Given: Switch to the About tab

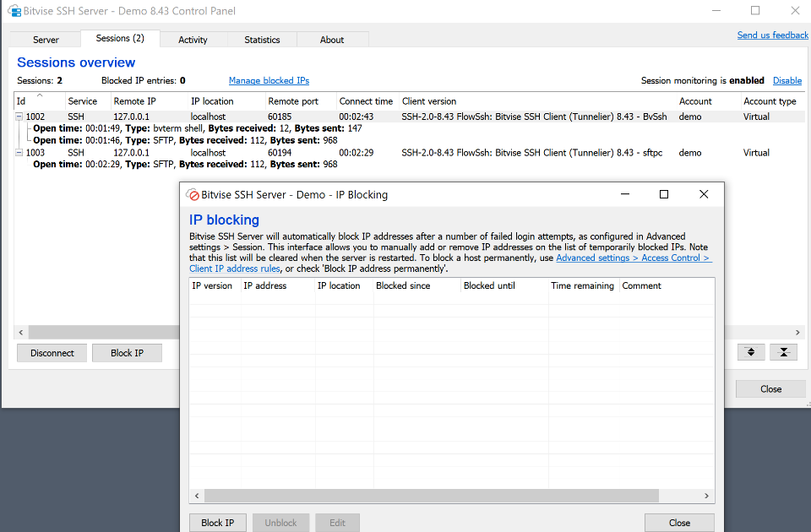Looking at the screenshot, I should 331,40.
